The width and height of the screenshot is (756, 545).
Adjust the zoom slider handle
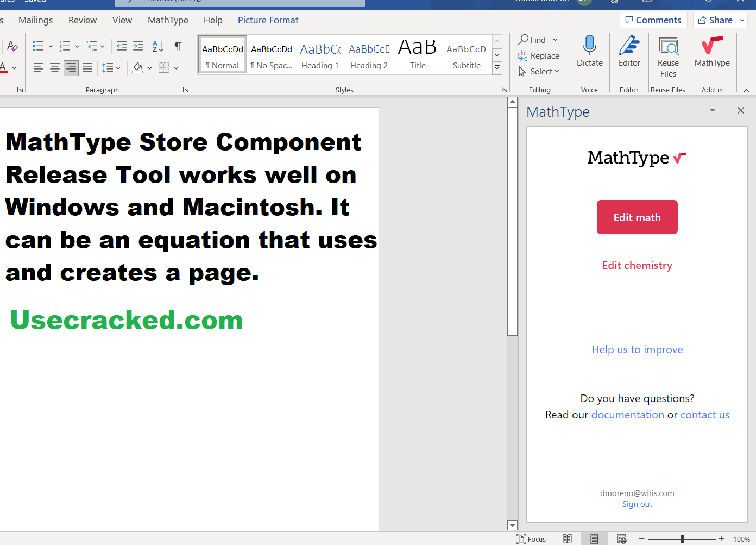pyautogui.click(x=682, y=539)
